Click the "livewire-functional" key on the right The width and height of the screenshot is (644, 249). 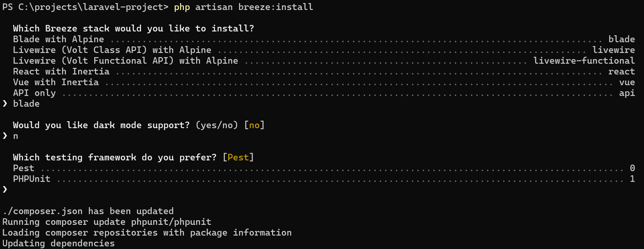point(584,61)
